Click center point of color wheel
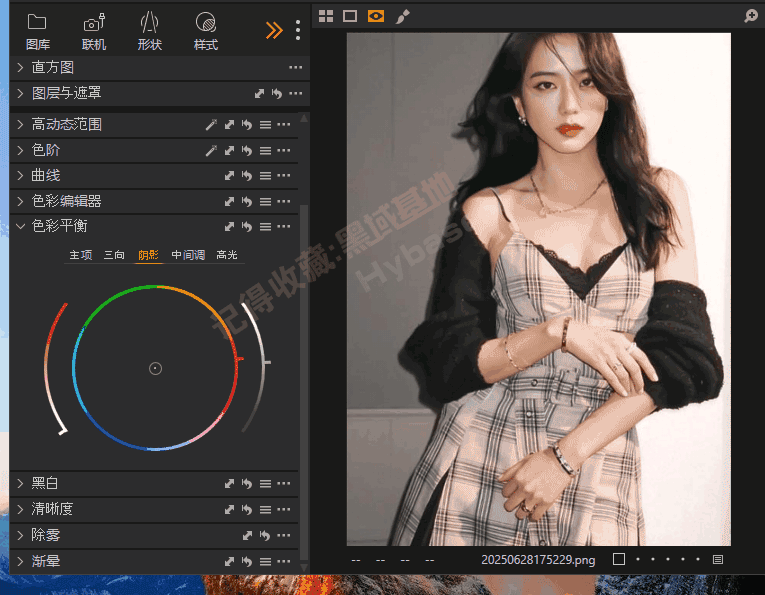 coord(155,369)
